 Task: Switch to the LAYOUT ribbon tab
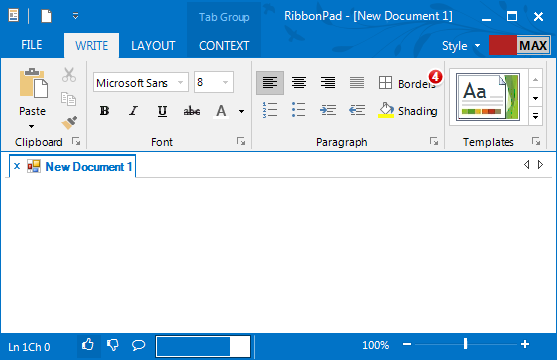click(153, 45)
